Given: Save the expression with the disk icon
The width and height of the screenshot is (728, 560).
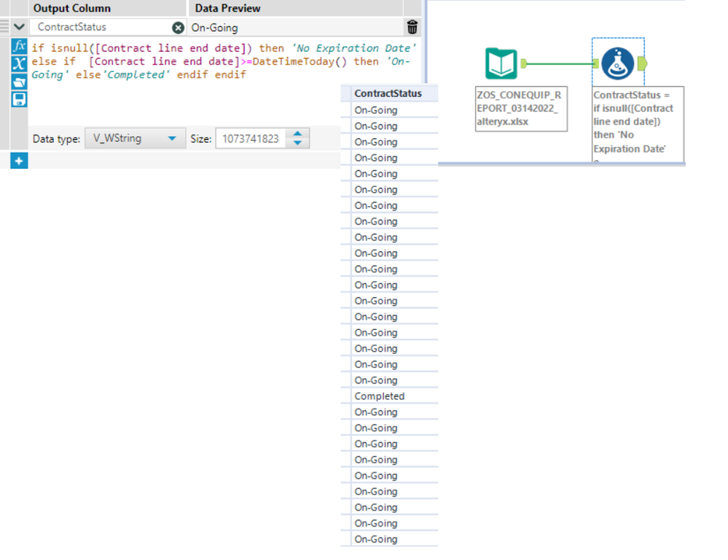Looking at the screenshot, I should coord(19,99).
